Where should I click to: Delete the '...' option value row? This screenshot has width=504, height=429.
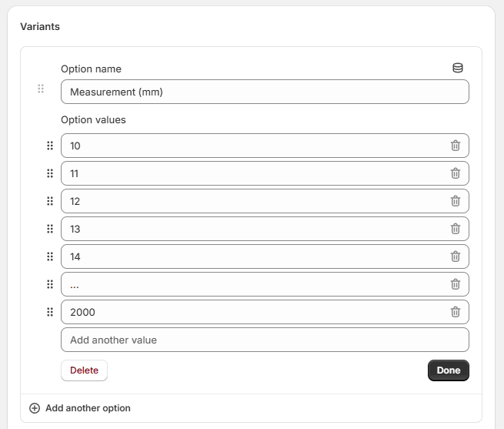[x=456, y=284]
